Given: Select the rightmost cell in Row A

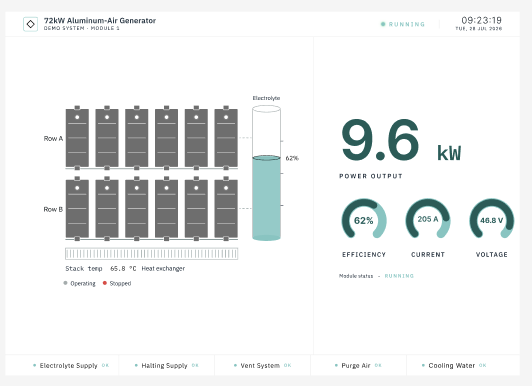Looking at the screenshot, I should coord(226,138).
